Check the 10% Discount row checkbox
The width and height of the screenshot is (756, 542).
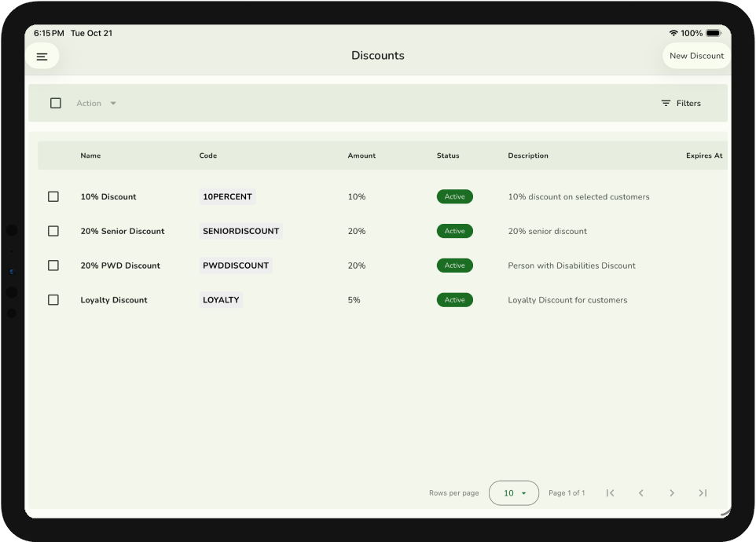tap(53, 196)
